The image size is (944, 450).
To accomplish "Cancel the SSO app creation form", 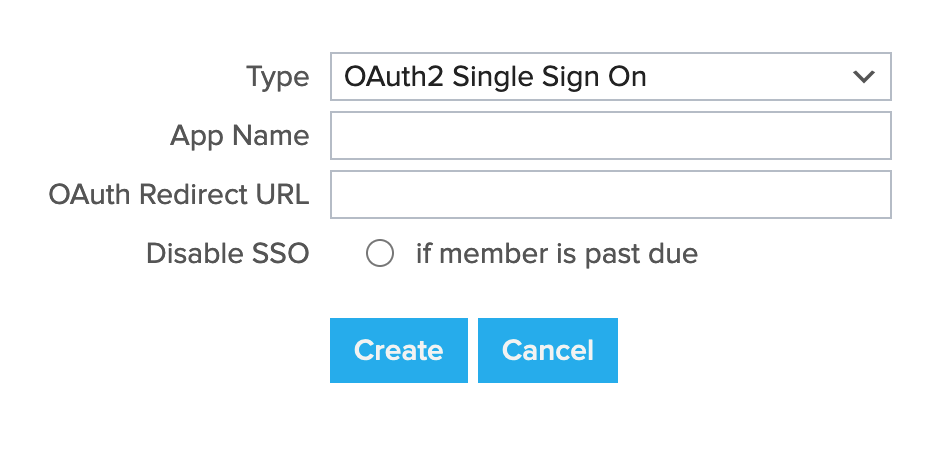I will point(547,350).
